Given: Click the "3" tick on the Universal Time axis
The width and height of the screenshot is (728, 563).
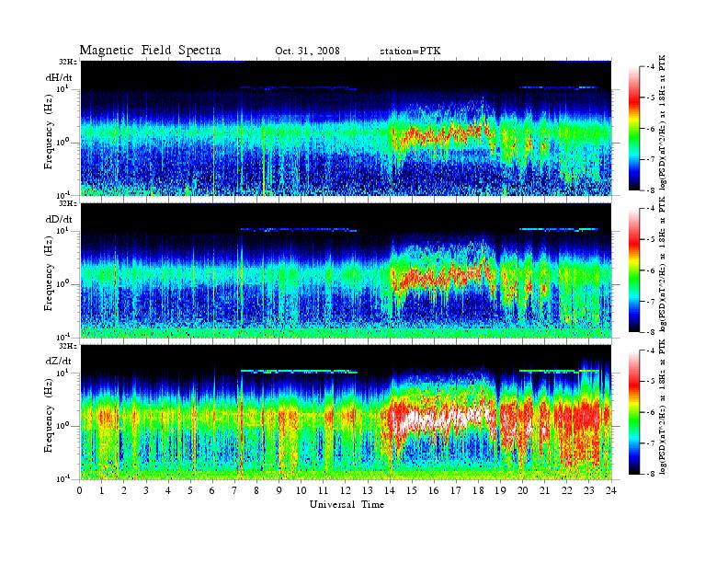Looking at the screenshot, I should point(146,490).
